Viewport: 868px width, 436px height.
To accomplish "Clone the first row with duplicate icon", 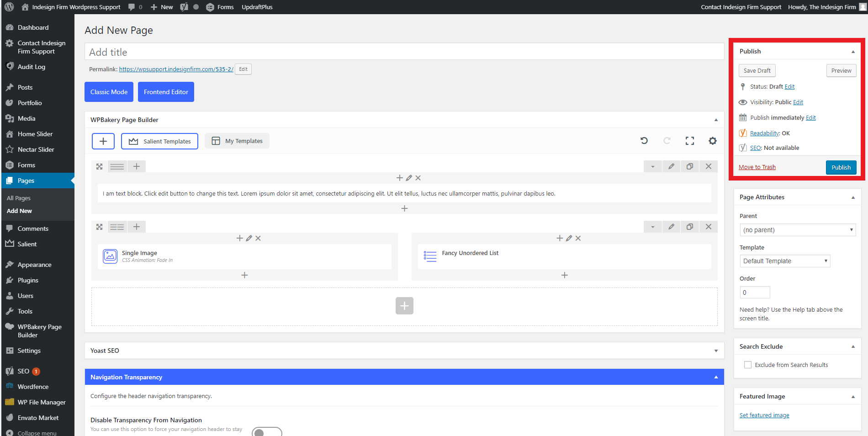I will [x=690, y=166].
